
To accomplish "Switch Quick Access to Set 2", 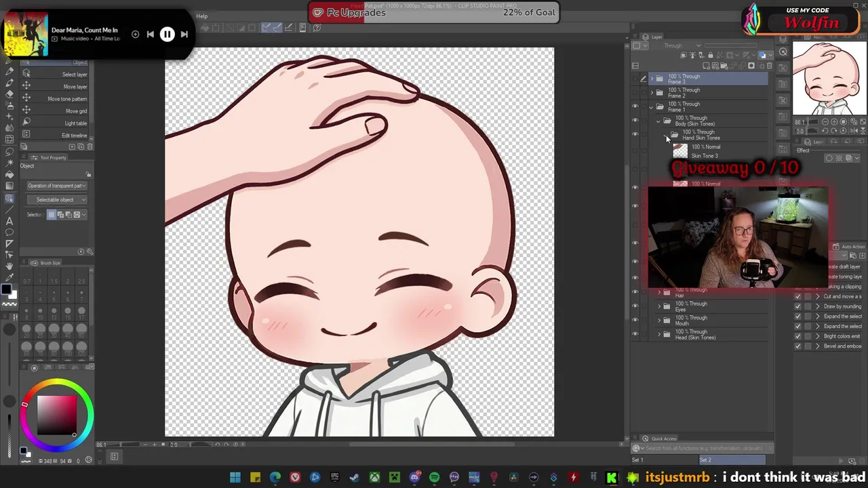I will point(732,460).
